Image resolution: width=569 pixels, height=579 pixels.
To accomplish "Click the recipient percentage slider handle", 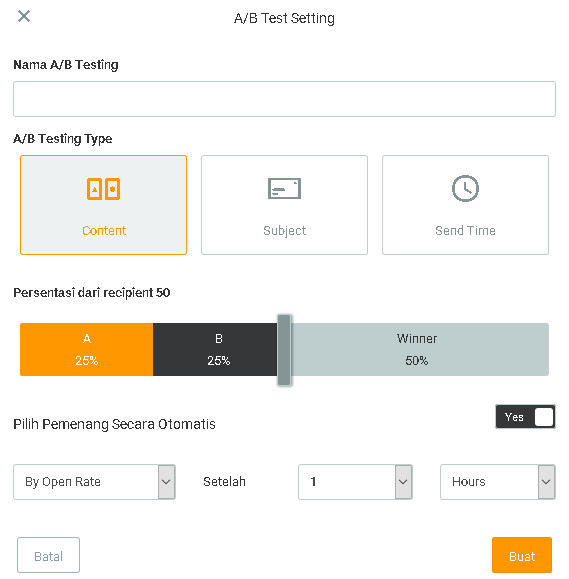I will click(x=284, y=350).
